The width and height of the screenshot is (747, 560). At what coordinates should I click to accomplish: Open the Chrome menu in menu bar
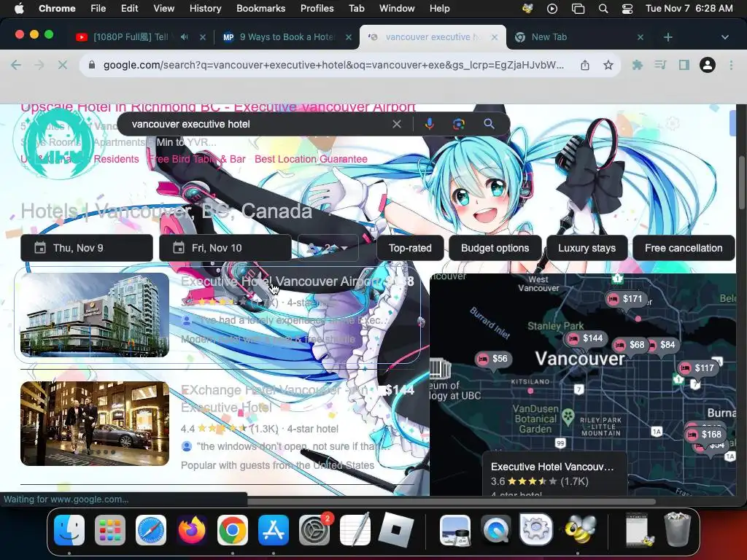coord(57,9)
